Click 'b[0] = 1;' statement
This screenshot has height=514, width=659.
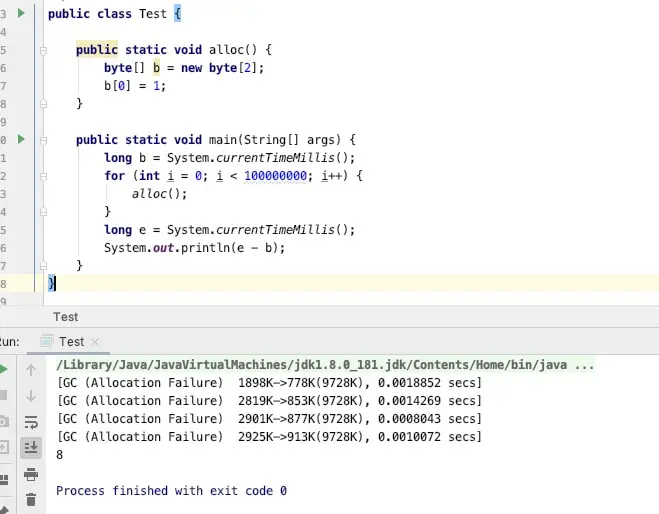click(135, 86)
